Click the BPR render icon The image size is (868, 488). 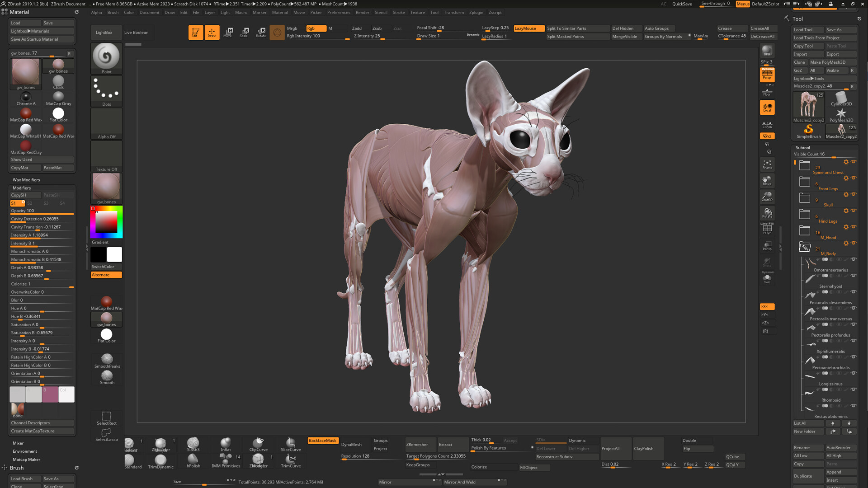(767, 51)
